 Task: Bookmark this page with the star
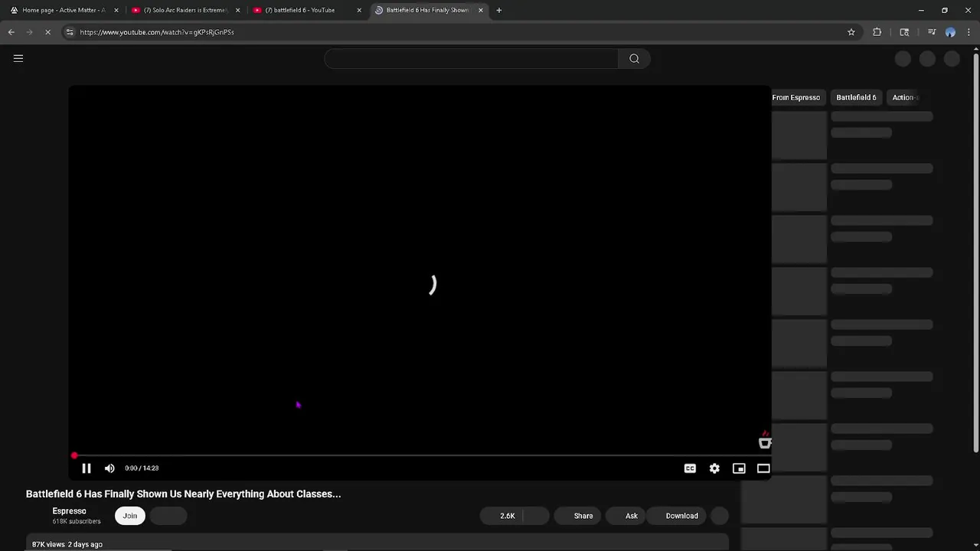851,32
